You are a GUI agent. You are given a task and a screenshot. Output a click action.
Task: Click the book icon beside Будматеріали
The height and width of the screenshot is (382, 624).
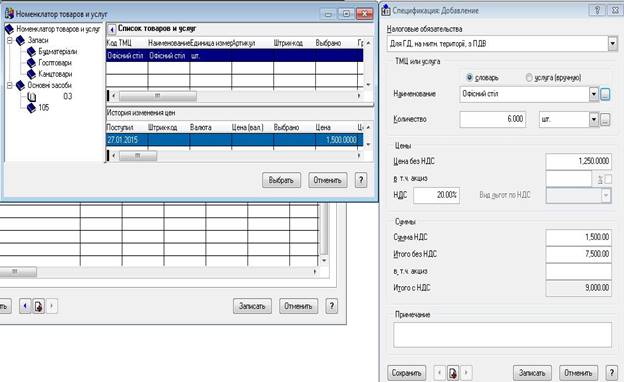[x=31, y=51]
